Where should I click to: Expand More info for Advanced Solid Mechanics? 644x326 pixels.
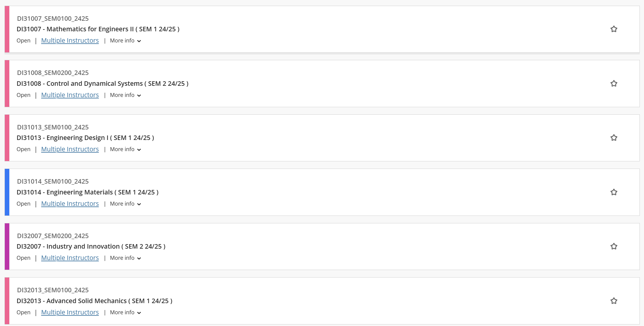click(125, 312)
